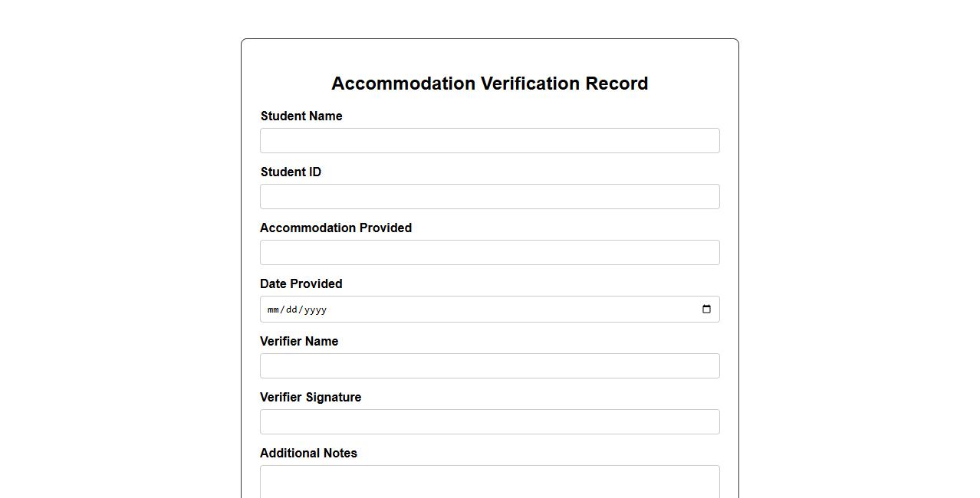
Task: Select the month (mm) segment of date
Action: [273, 310]
